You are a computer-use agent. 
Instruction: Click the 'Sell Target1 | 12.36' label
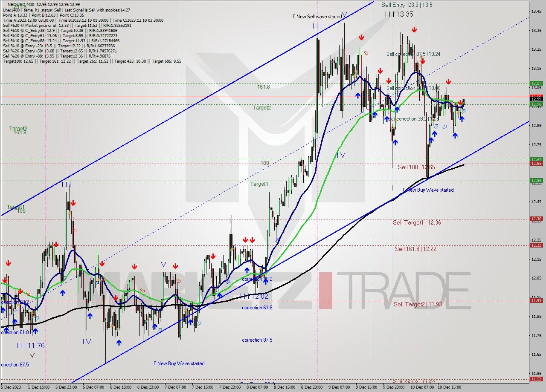click(x=417, y=222)
